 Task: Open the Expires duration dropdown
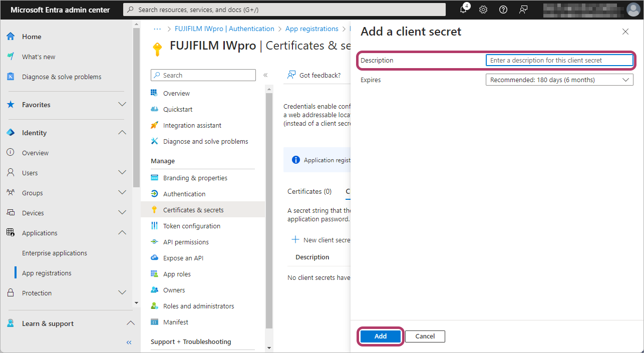pos(559,80)
